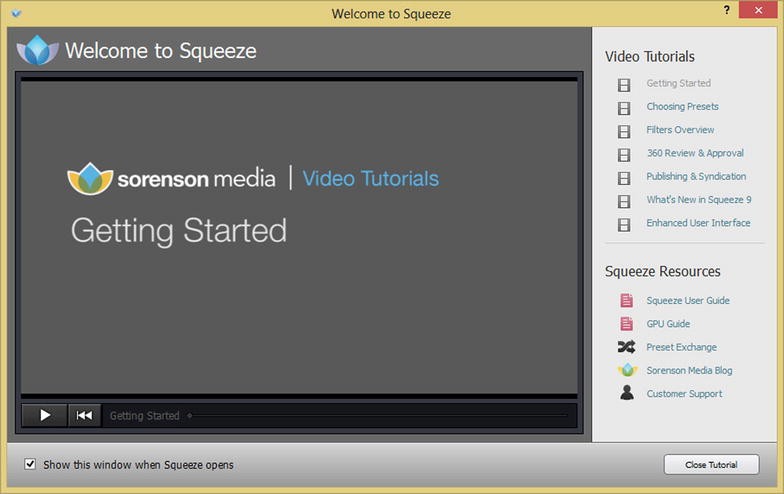The height and width of the screenshot is (494, 784).
Task: Uncheck Show this window when Squeeze opens
Action: tap(30, 464)
